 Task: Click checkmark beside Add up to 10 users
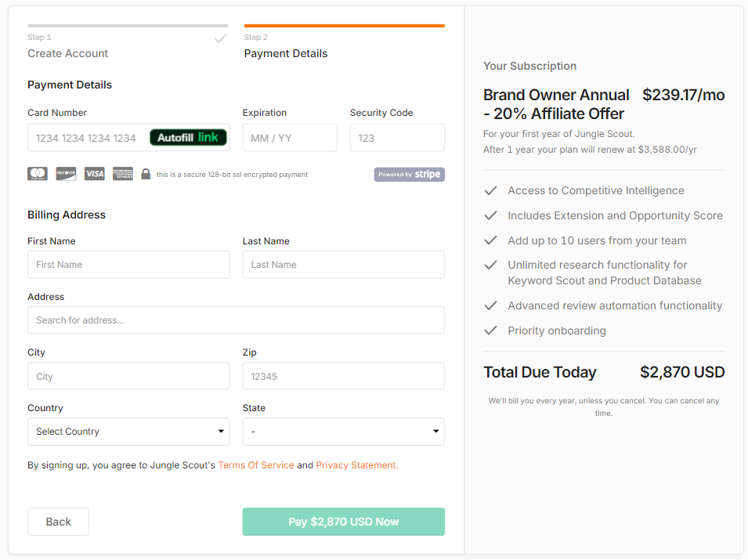pyautogui.click(x=490, y=240)
